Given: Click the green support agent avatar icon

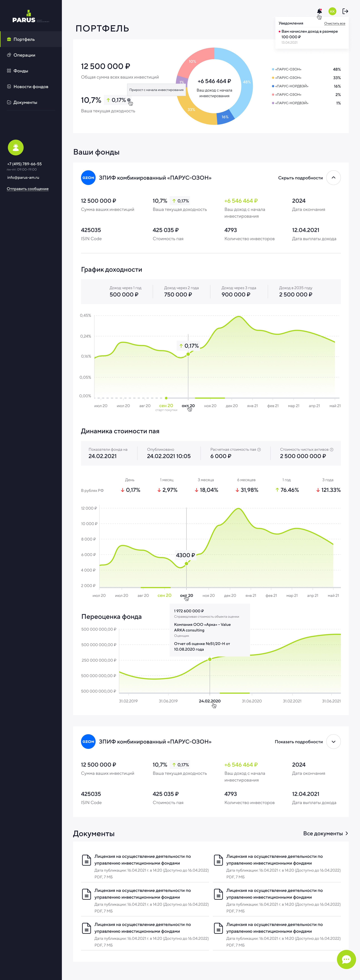Looking at the screenshot, I should point(16,148).
